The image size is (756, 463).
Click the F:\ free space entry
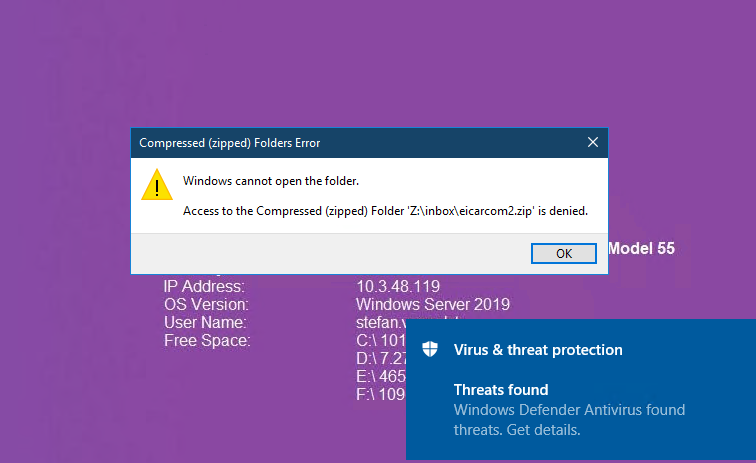[381, 395]
